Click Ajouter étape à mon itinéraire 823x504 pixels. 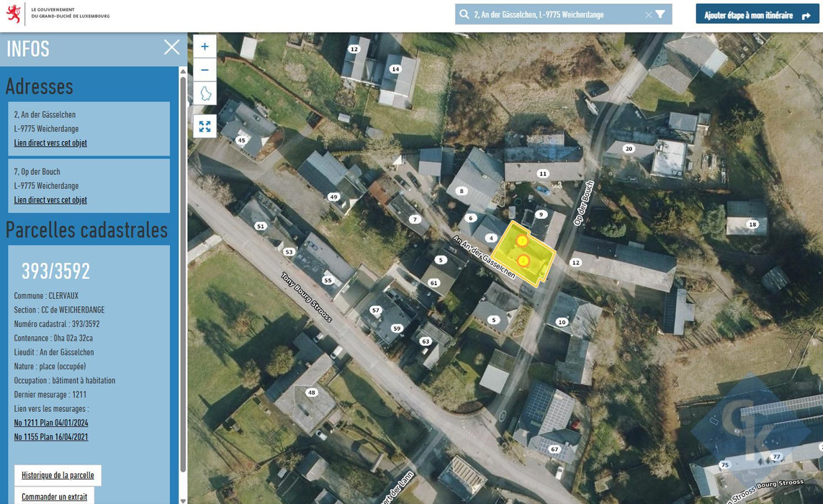[x=757, y=14]
